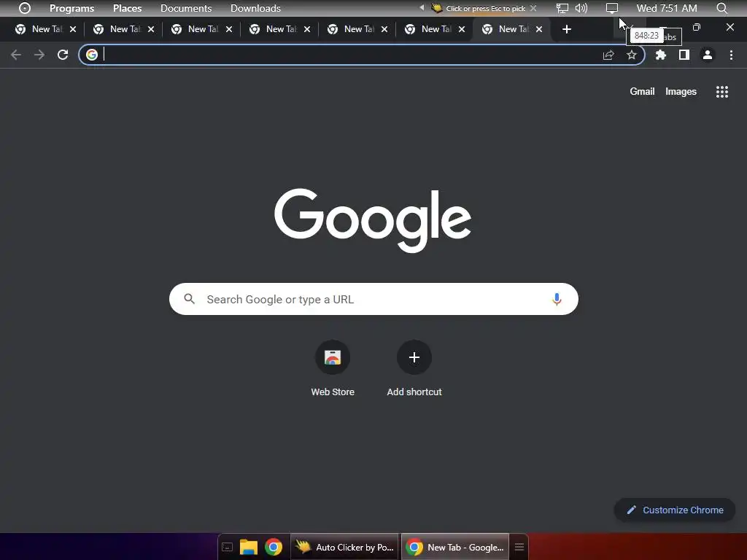Open the top panel search magnifier

point(721,8)
